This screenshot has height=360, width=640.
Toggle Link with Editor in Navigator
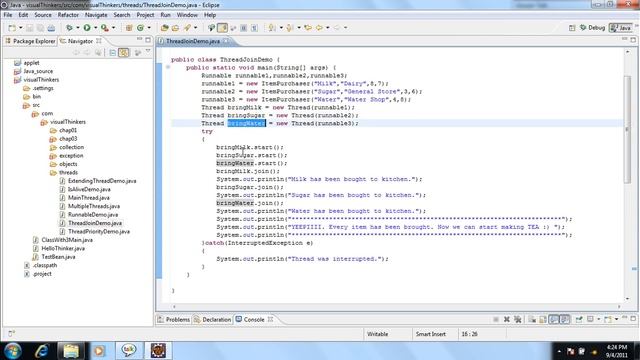pos(124,53)
